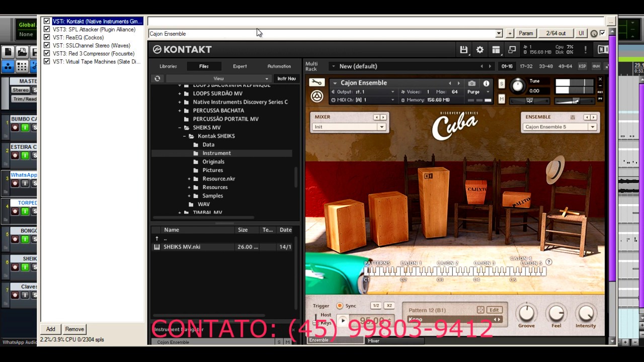Toggle the Sync radio button

(x=340, y=306)
